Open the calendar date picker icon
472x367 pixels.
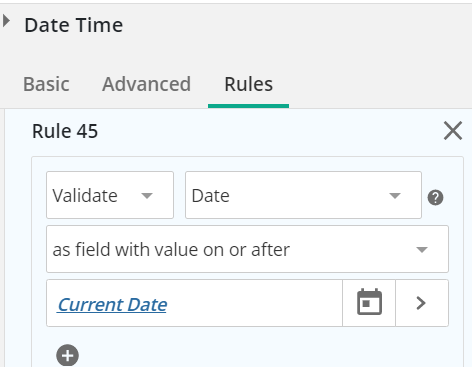tap(369, 303)
